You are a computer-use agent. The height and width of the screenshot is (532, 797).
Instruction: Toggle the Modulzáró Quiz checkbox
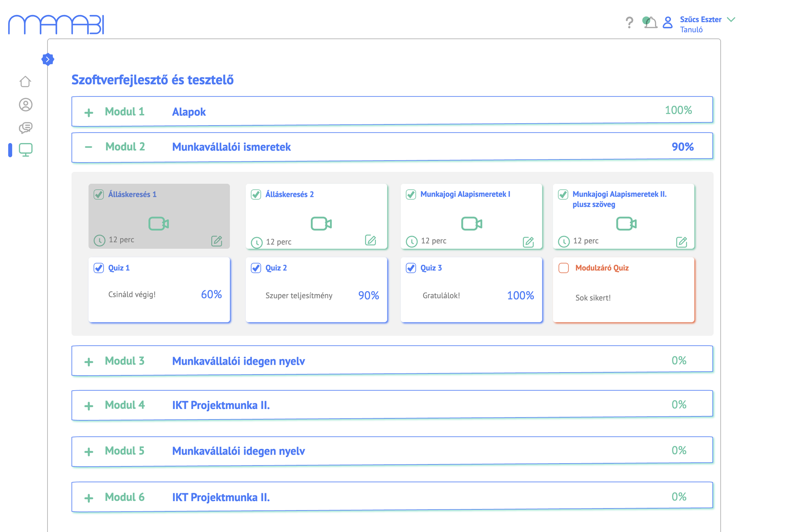563,268
